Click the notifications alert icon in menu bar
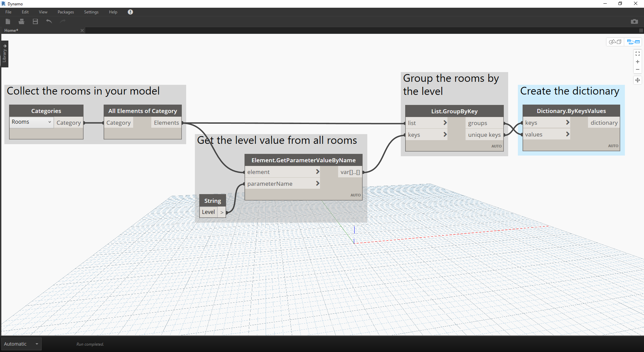This screenshot has height=352, width=644. pos(130,12)
